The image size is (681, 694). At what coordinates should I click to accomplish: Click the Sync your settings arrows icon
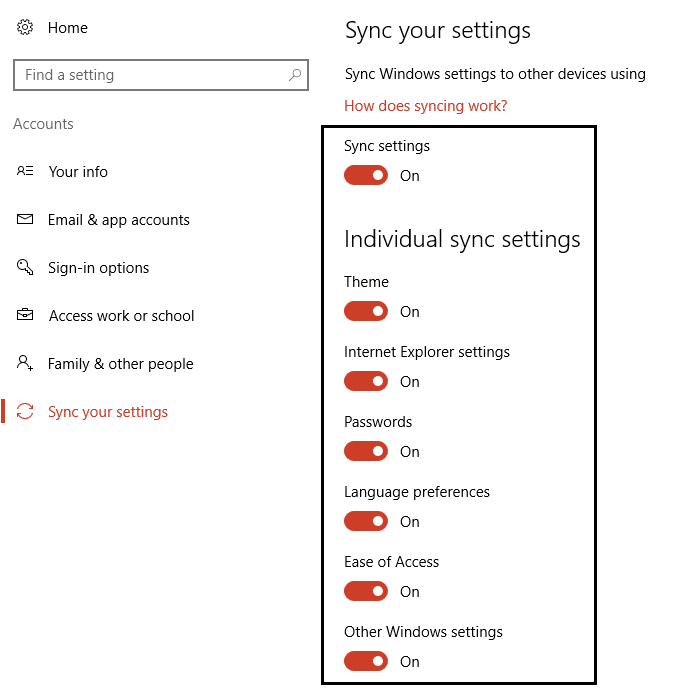[x=26, y=411]
